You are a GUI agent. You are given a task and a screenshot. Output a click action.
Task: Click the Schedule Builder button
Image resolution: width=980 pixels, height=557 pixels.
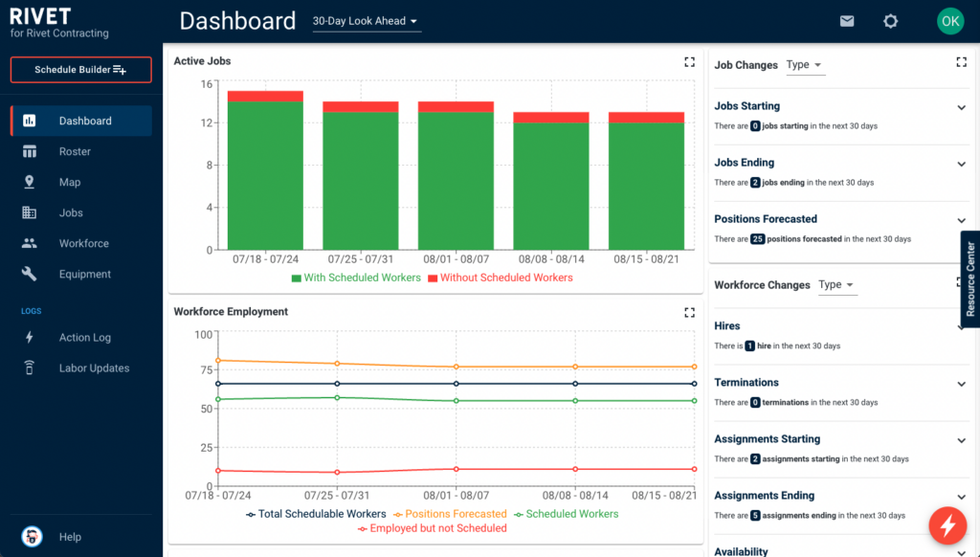coord(80,70)
